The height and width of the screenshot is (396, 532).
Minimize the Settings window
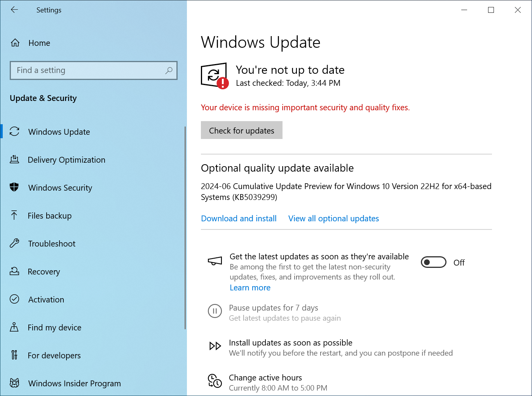click(464, 10)
